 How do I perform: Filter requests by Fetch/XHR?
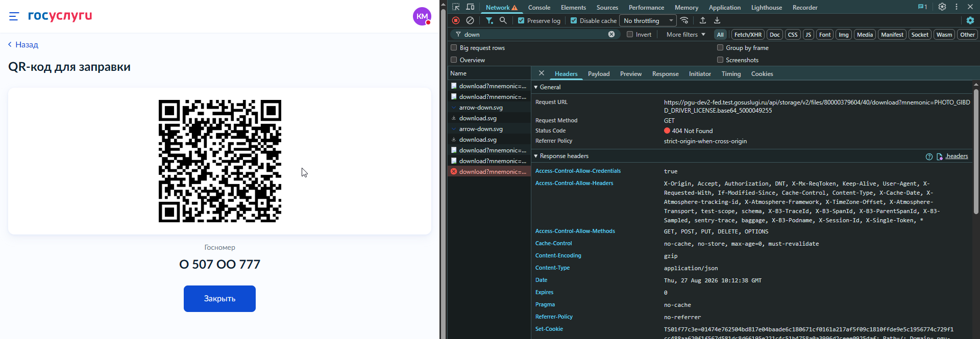(748, 34)
